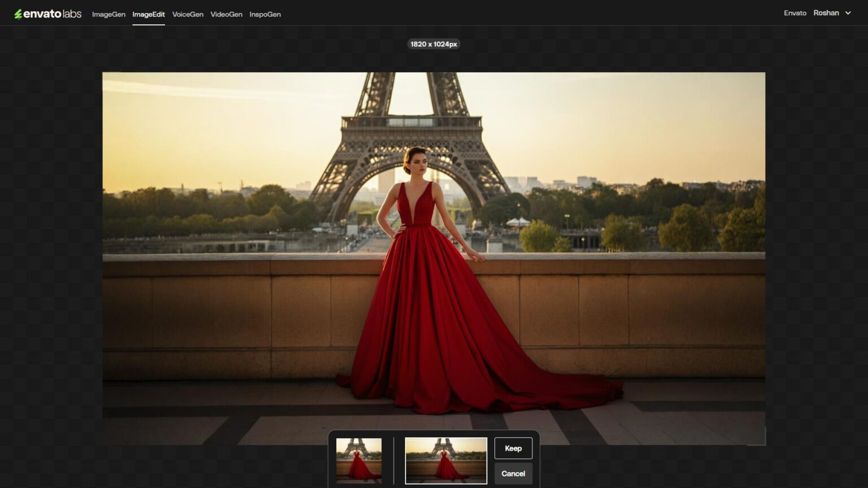Click the divider between the comparison thumbnails

tap(394, 460)
